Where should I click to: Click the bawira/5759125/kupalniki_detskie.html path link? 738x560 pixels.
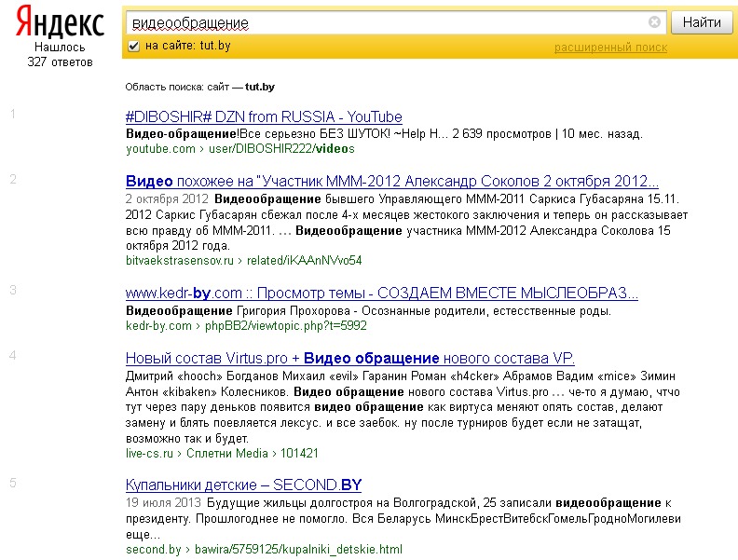(298, 549)
